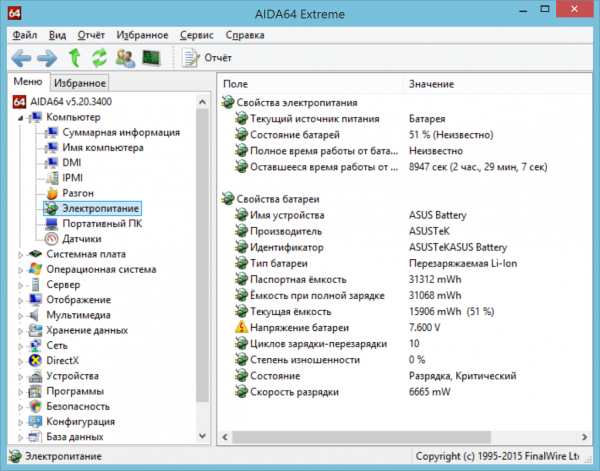This screenshot has width=600, height=471.
Task: Select DMI in the tree
Action: [72, 163]
